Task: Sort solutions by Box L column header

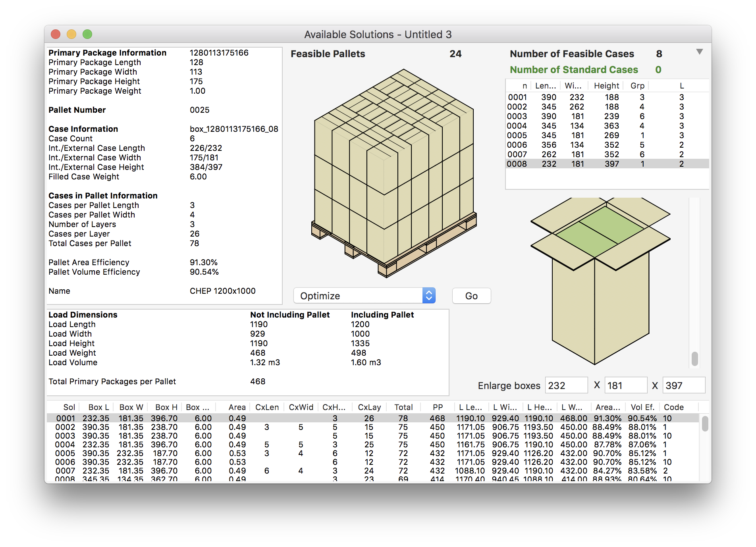Action: [x=96, y=407]
